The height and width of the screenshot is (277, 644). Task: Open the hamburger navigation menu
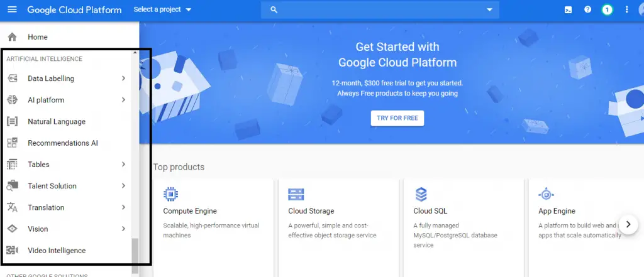(13, 9)
